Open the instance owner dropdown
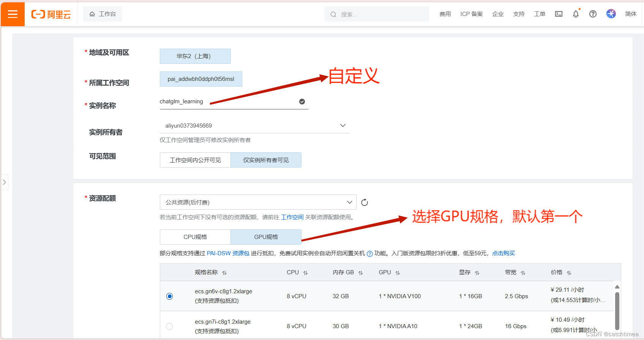 click(254, 126)
